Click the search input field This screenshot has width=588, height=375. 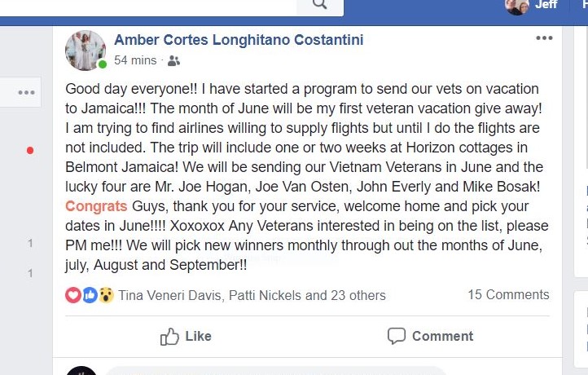coord(148,6)
